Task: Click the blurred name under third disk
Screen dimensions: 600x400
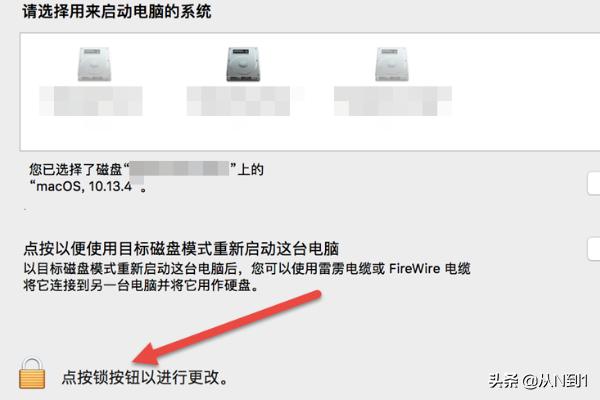Action: coord(393,101)
